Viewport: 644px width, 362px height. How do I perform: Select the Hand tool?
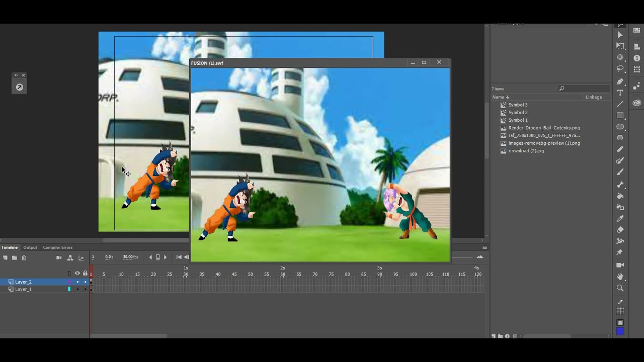(x=620, y=277)
